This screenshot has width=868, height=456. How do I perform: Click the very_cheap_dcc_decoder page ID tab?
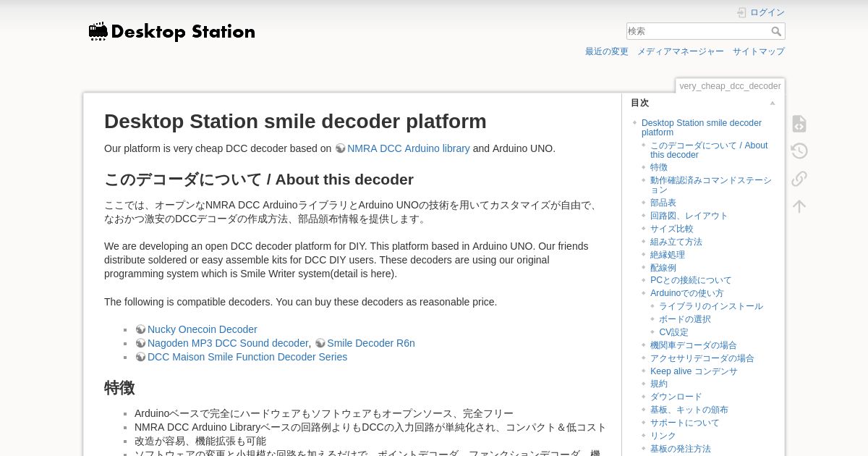[x=730, y=86]
